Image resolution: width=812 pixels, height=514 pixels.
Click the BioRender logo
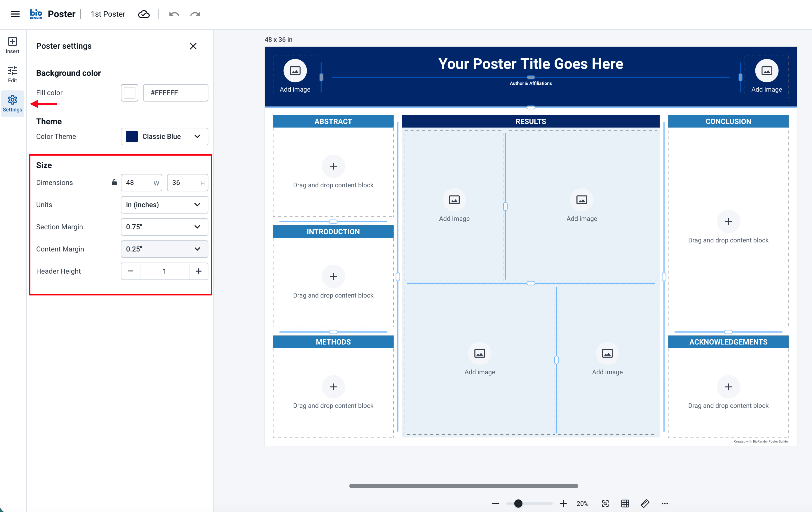(36, 14)
